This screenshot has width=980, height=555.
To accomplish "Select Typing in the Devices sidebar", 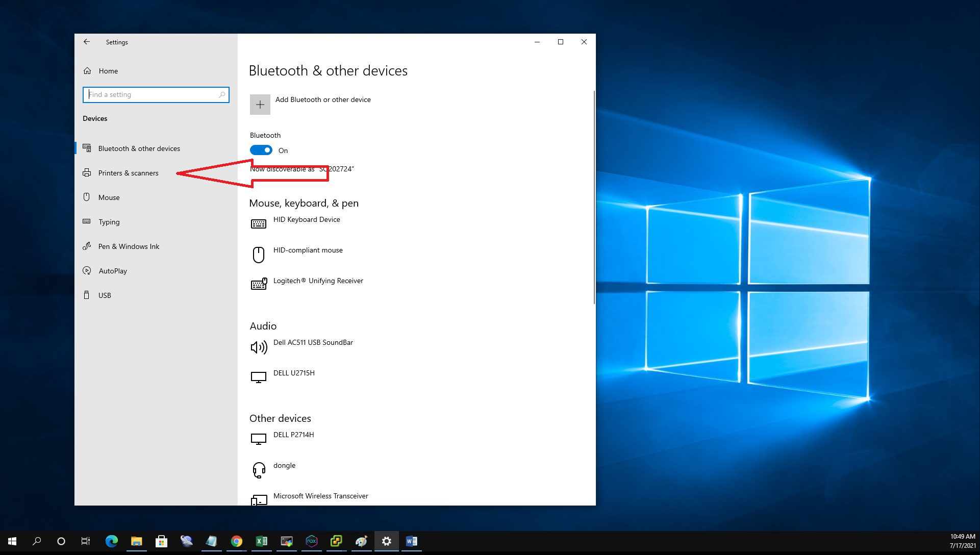I will pos(109,222).
